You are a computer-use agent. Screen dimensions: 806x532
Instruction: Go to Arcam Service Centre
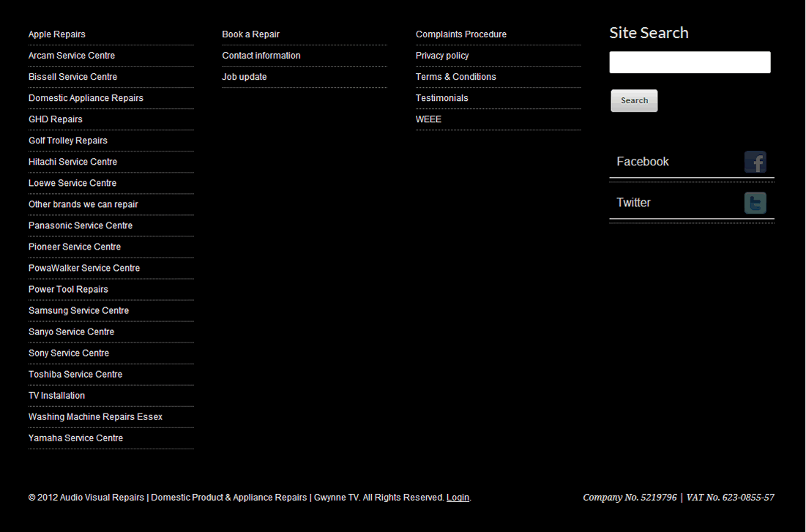point(72,56)
